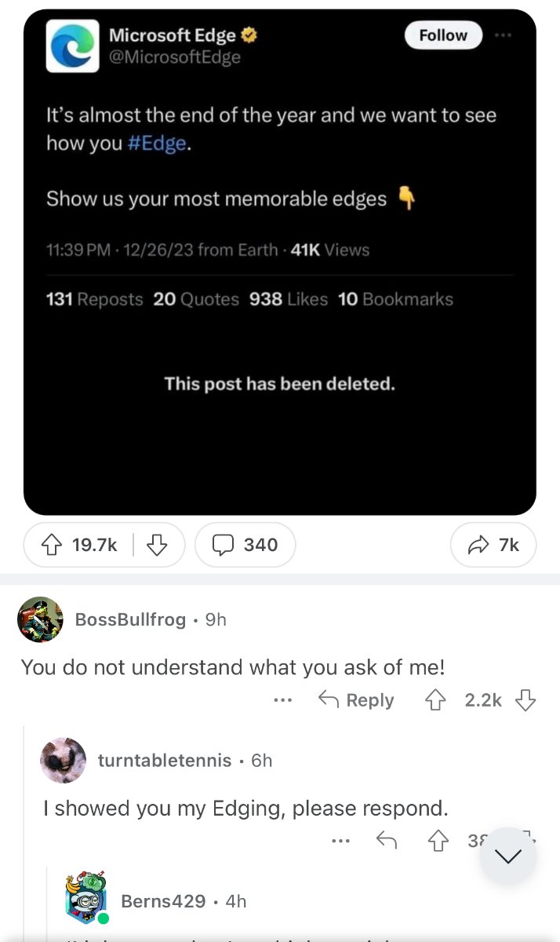This screenshot has height=942, width=560.
Task: Tap the Microsoft Edge logo avatar
Action: [x=73, y=46]
